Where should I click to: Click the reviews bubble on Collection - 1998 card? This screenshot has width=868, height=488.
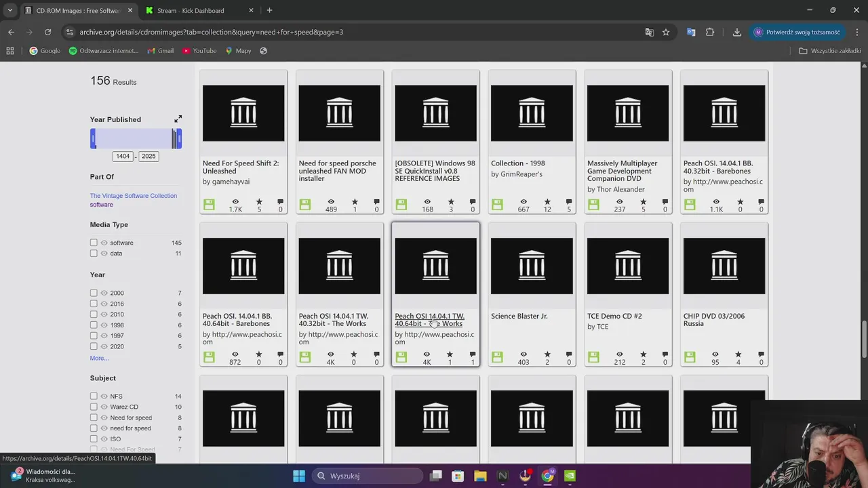coord(569,202)
